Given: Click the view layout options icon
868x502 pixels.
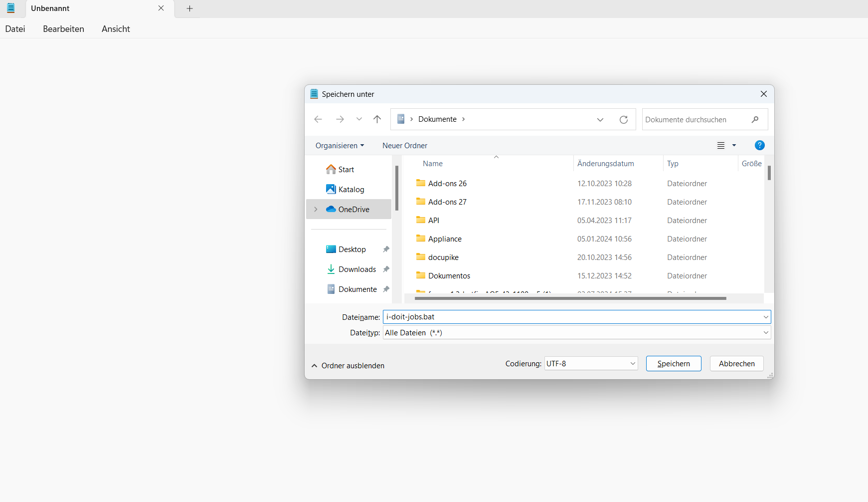Looking at the screenshot, I should [x=721, y=145].
